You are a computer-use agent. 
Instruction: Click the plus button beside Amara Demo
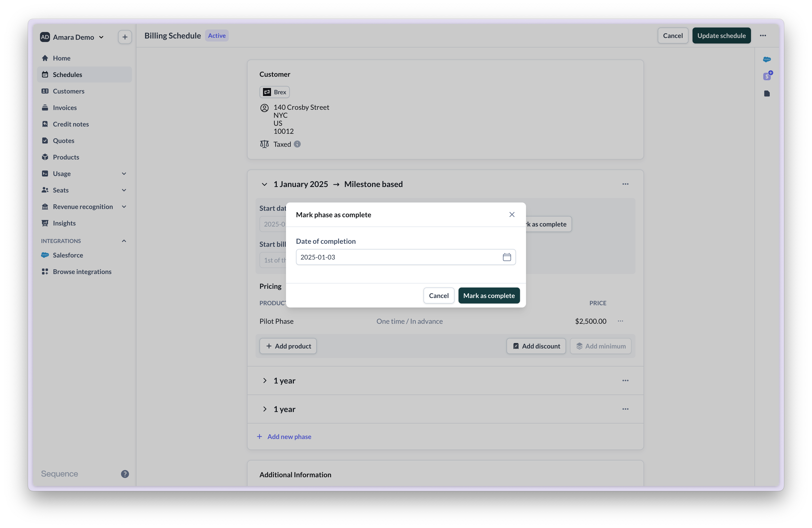pos(125,37)
